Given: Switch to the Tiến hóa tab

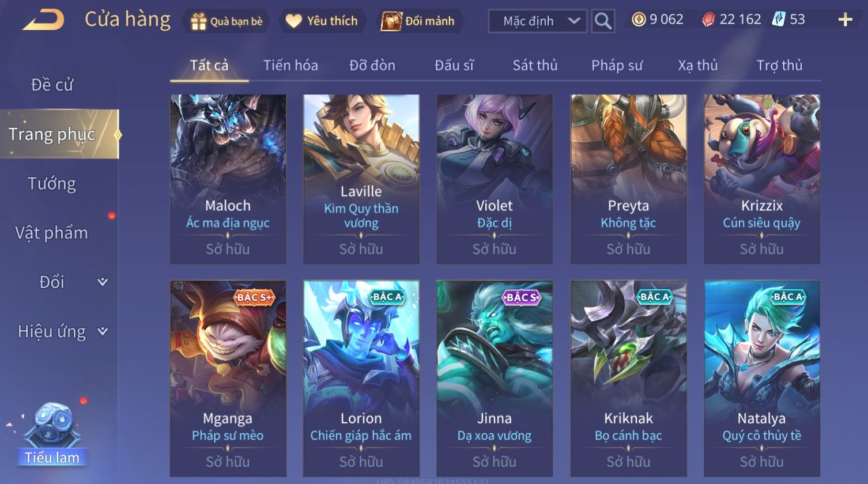Looking at the screenshot, I should (290, 65).
